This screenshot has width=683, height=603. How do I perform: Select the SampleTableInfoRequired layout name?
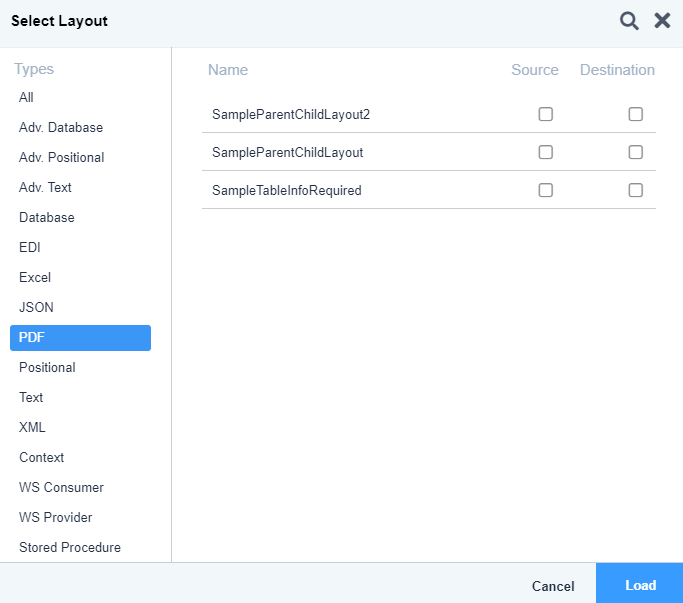pyautogui.click(x=287, y=190)
